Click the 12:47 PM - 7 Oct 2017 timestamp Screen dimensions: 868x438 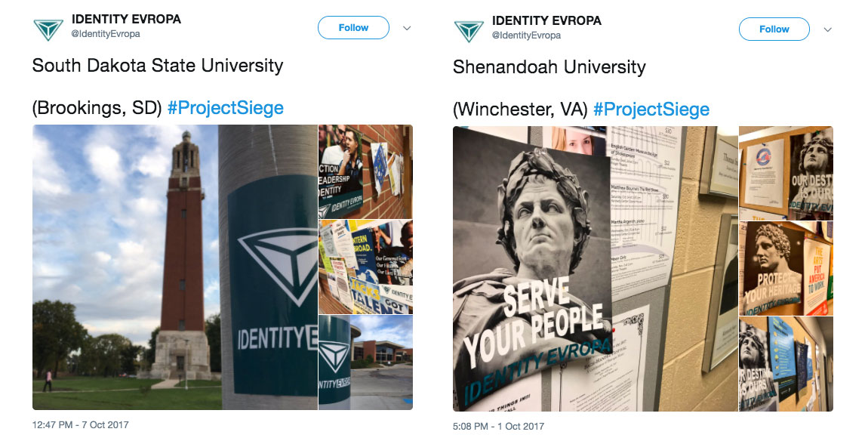(80, 424)
